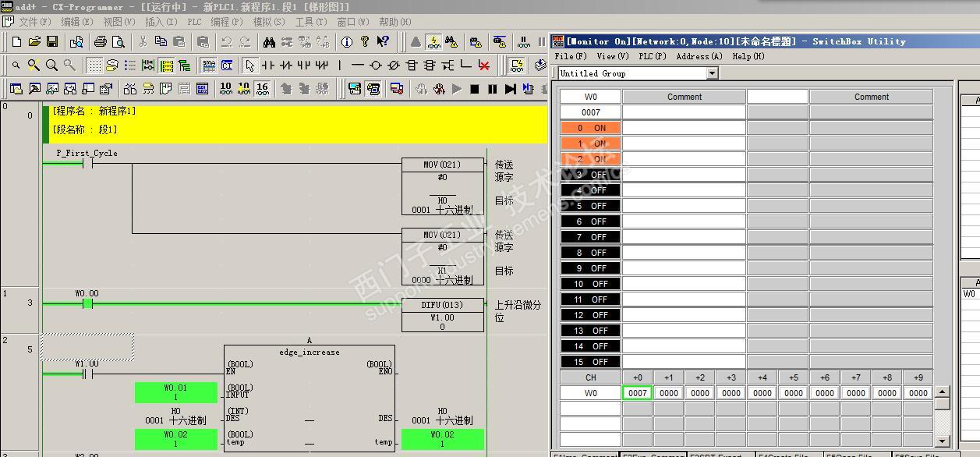
Task: Cut selection with scissors icon
Action: click(143, 41)
